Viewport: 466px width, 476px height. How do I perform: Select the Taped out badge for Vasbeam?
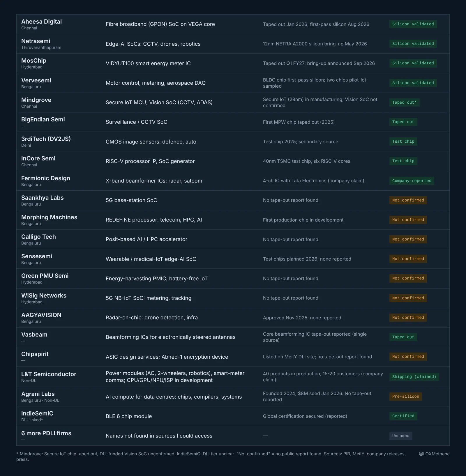click(x=403, y=337)
